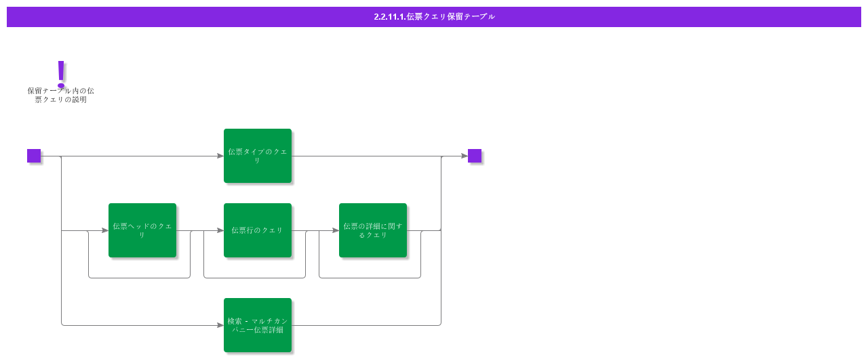Click the arrowhead entering 伝票タイプのクエリ
868x359 pixels.
(x=220, y=156)
